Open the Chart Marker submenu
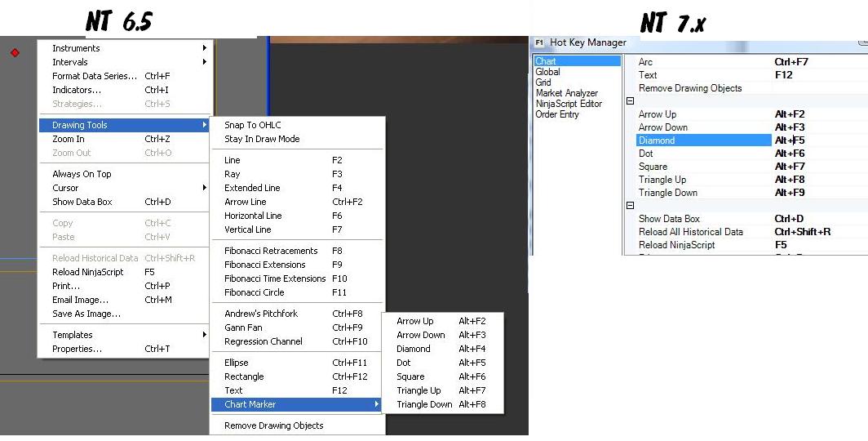 296,404
